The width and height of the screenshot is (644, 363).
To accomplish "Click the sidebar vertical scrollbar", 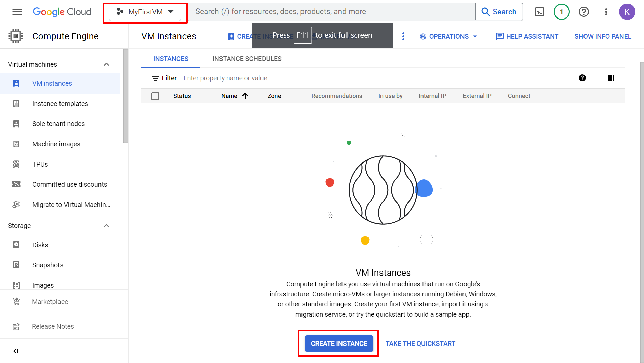I will [126, 96].
